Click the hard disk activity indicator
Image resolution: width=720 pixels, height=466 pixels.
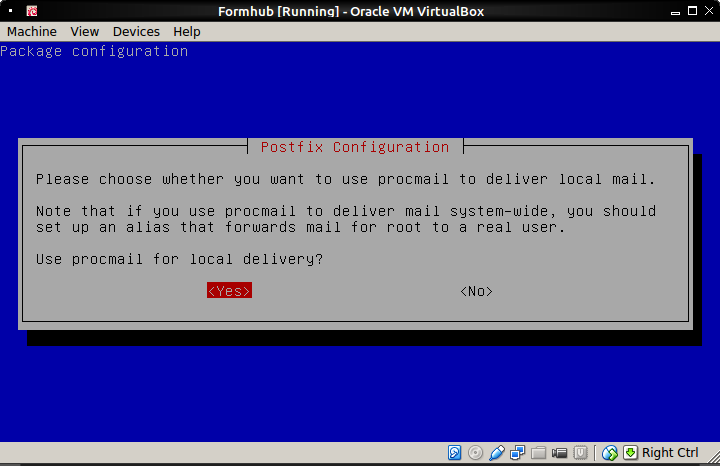tap(454, 453)
